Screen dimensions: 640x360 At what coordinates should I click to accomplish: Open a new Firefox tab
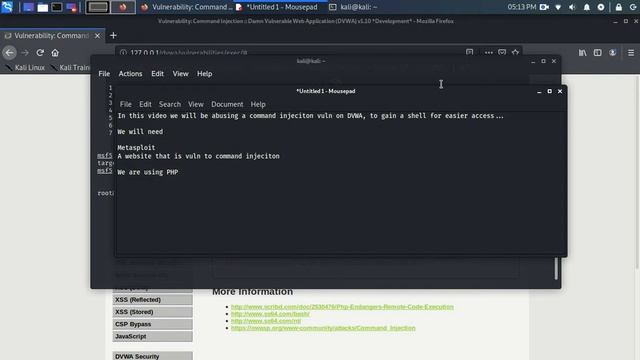tap(113, 36)
